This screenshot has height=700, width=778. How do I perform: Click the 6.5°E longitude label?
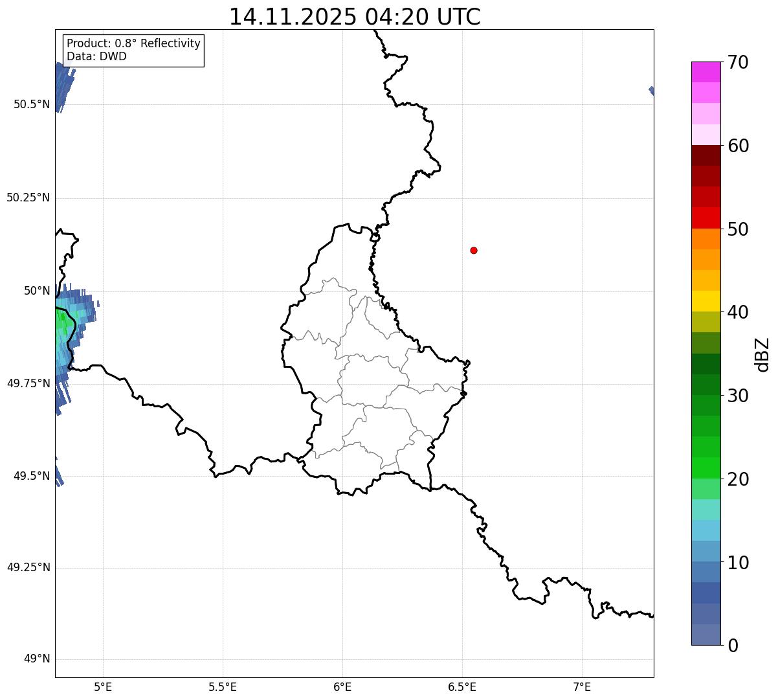pos(462,686)
